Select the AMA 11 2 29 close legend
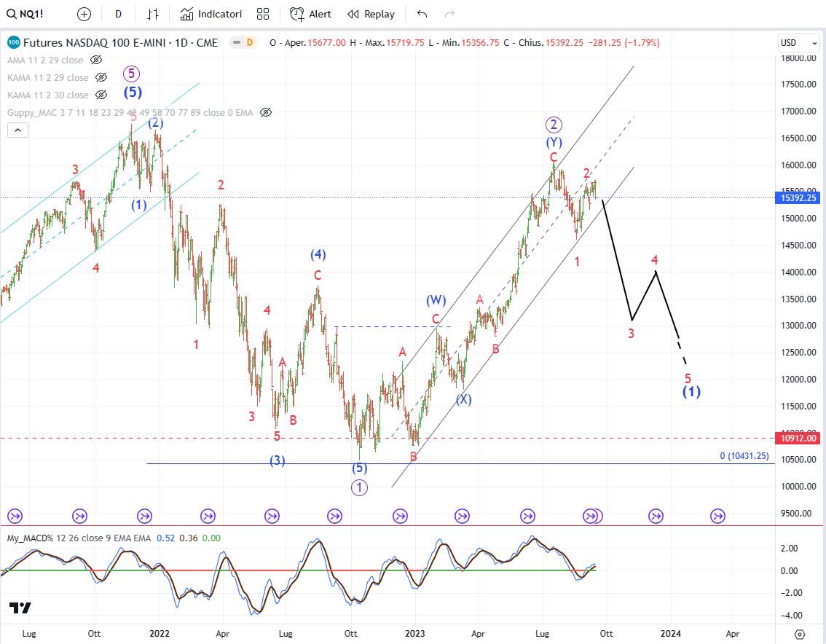 [x=44, y=60]
